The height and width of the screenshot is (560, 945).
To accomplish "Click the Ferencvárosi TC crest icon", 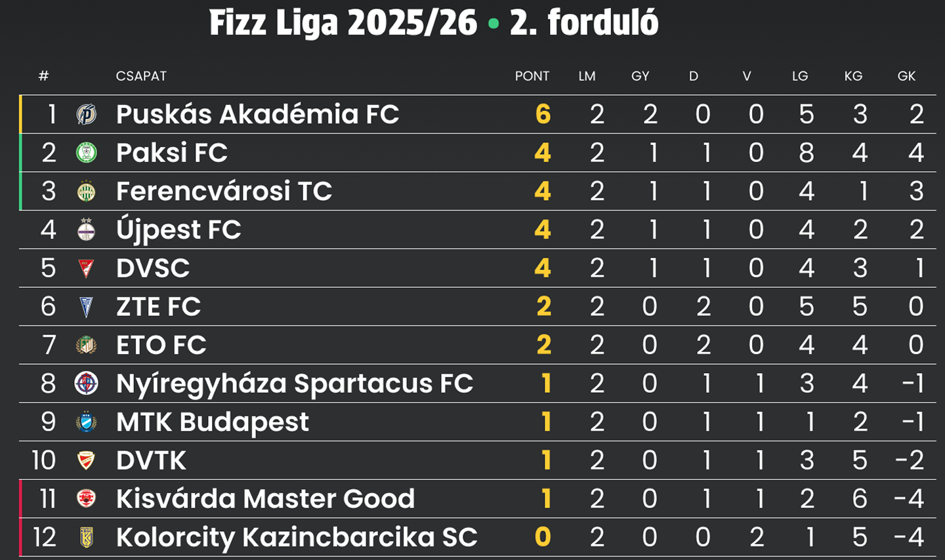I will coord(86,191).
